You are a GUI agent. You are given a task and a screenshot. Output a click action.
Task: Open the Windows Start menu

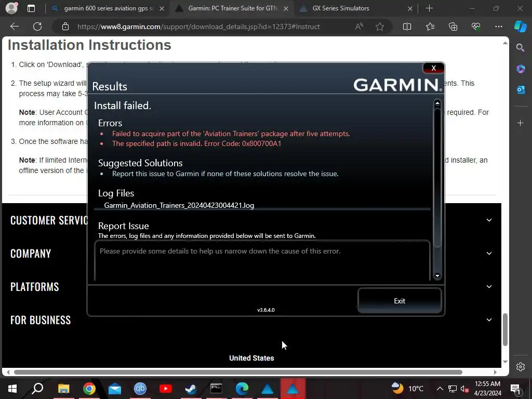[x=12, y=389]
